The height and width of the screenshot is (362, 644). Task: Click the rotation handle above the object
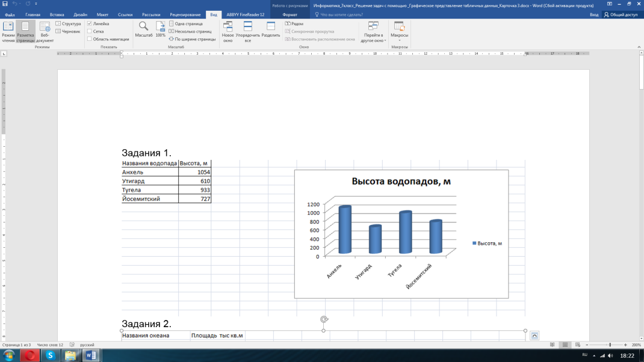coord(324,319)
